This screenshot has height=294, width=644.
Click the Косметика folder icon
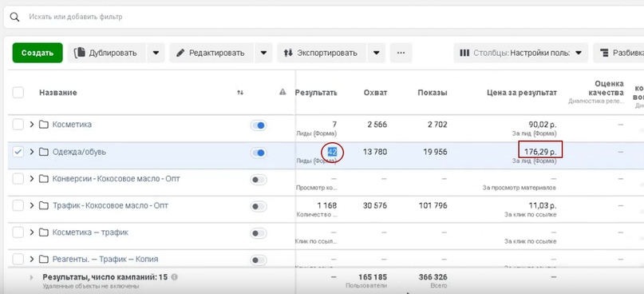(x=44, y=125)
